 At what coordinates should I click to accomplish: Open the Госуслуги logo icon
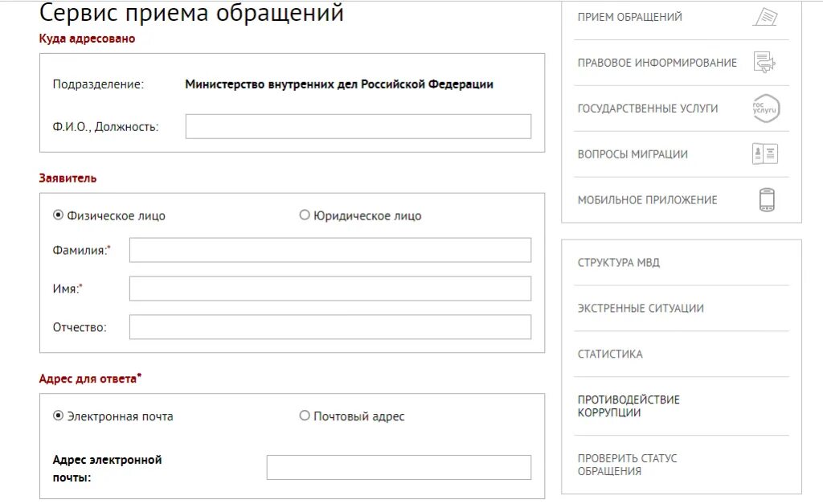click(x=766, y=109)
